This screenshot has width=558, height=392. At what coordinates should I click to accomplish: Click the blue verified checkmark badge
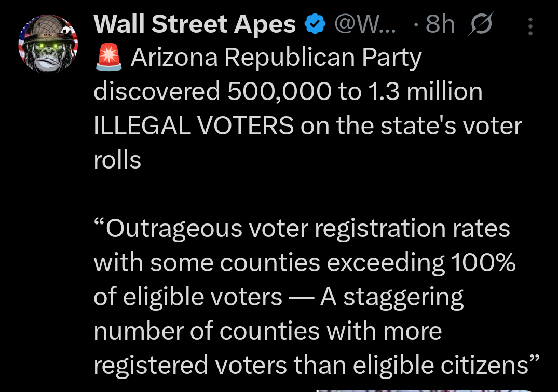pos(315,24)
